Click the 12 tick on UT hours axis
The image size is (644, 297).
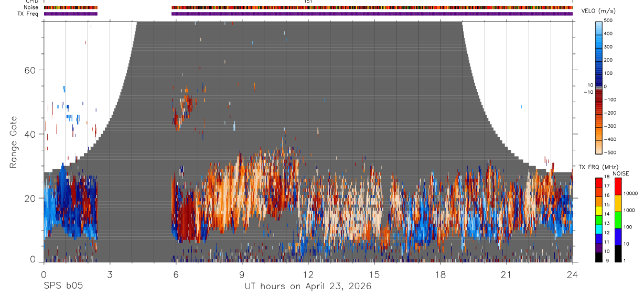[308, 274]
